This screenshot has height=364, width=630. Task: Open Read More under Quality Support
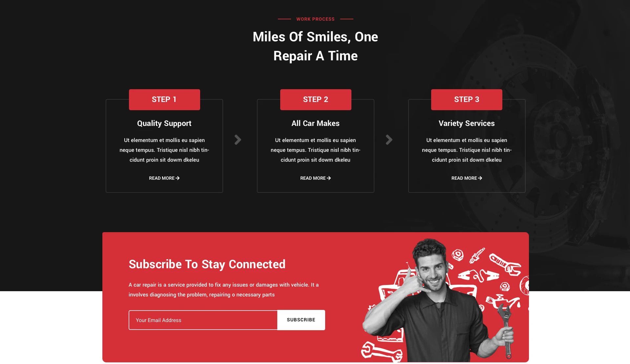tap(164, 178)
